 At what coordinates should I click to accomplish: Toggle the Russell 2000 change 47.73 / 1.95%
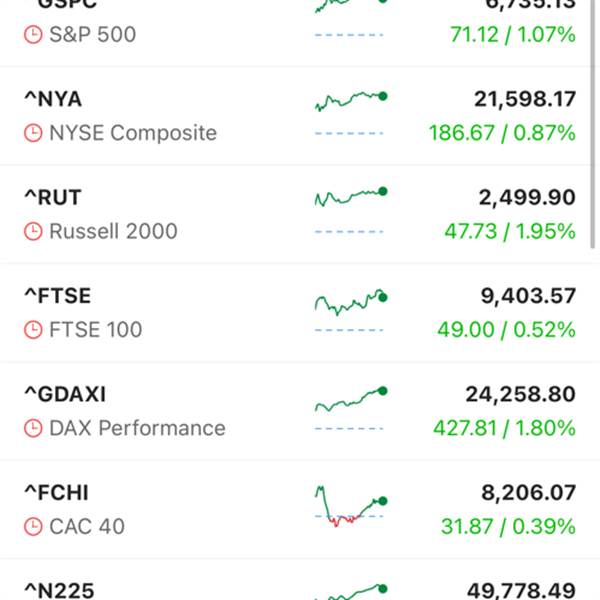(x=509, y=231)
